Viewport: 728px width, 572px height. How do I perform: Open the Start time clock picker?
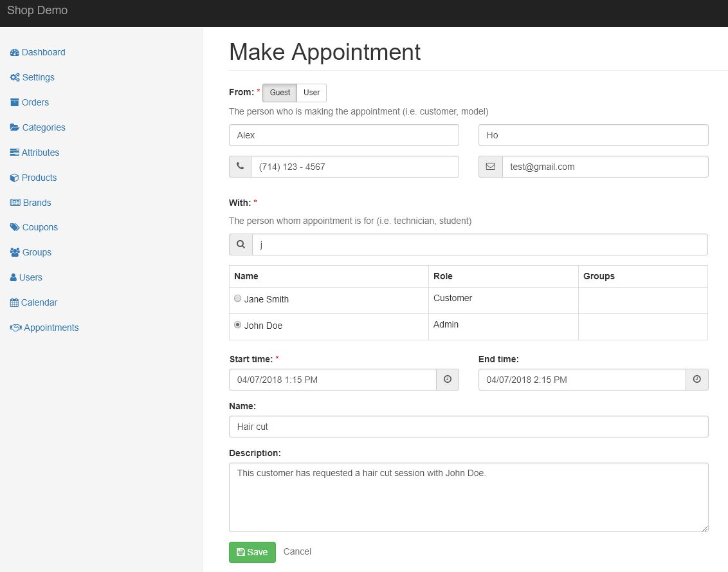[x=447, y=380]
